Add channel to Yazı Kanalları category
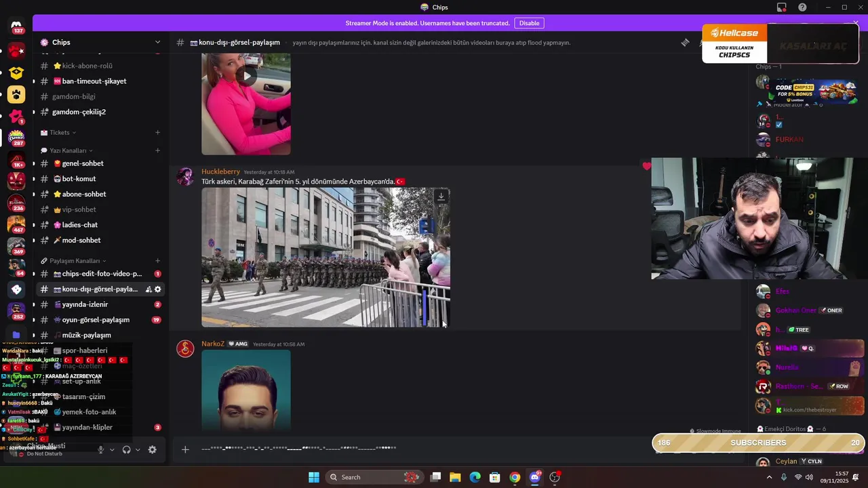Screen dimensions: 868x488 point(158,150)
